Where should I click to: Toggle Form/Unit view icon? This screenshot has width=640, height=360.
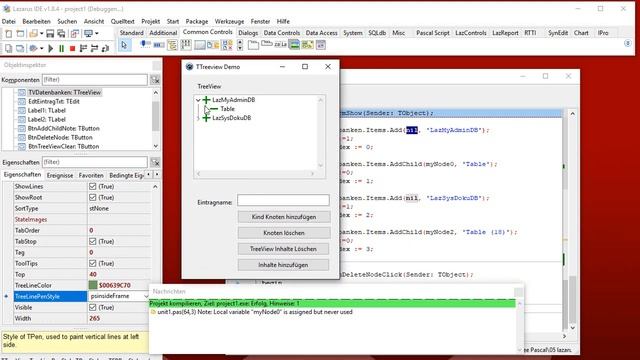[x=75, y=34]
